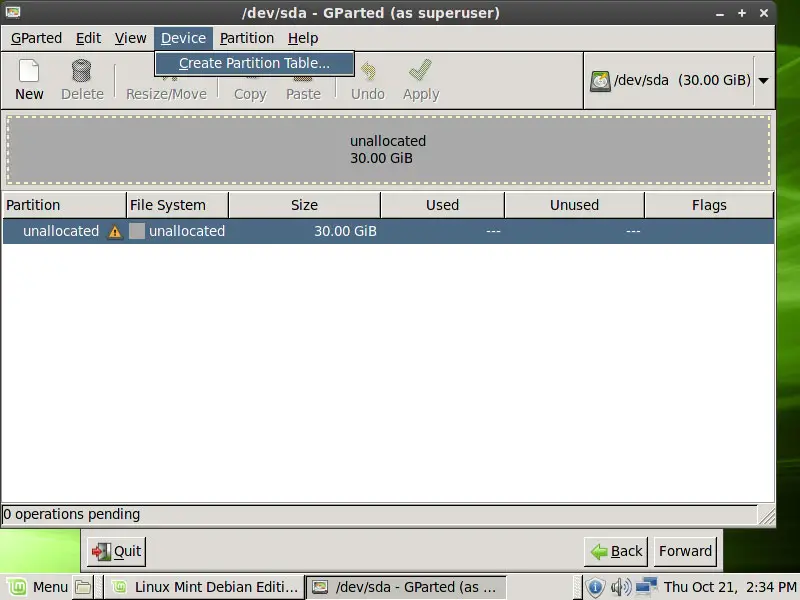Click the Back button in installer window
The image size is (800, 600).
[616, 552]
